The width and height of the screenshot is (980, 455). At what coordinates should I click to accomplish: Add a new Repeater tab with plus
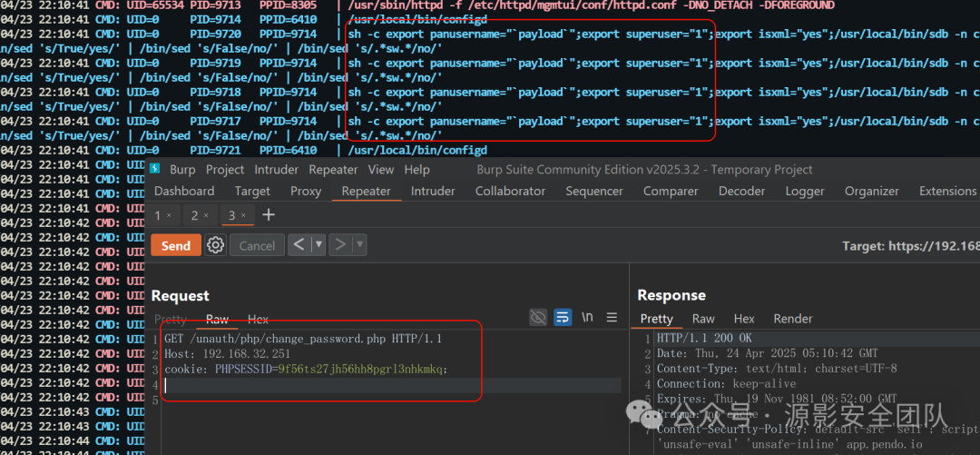point(268,215)
